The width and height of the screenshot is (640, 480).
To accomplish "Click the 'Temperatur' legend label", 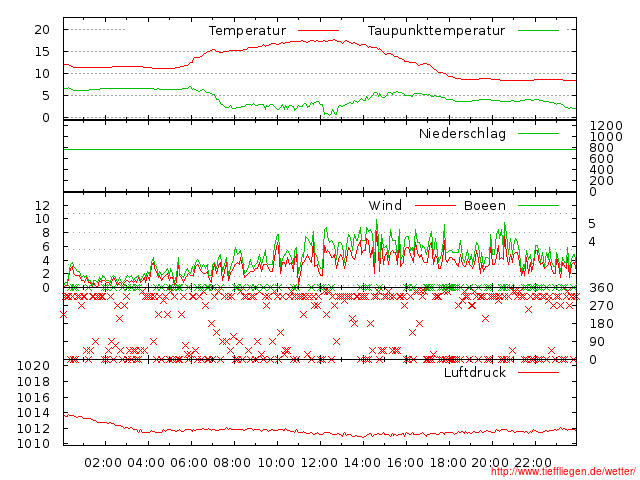I will click(x=247, y=31).
